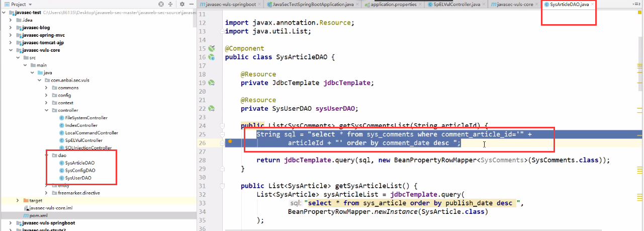Select SysConfigDAO in the project tree

[x=80, y=170]
